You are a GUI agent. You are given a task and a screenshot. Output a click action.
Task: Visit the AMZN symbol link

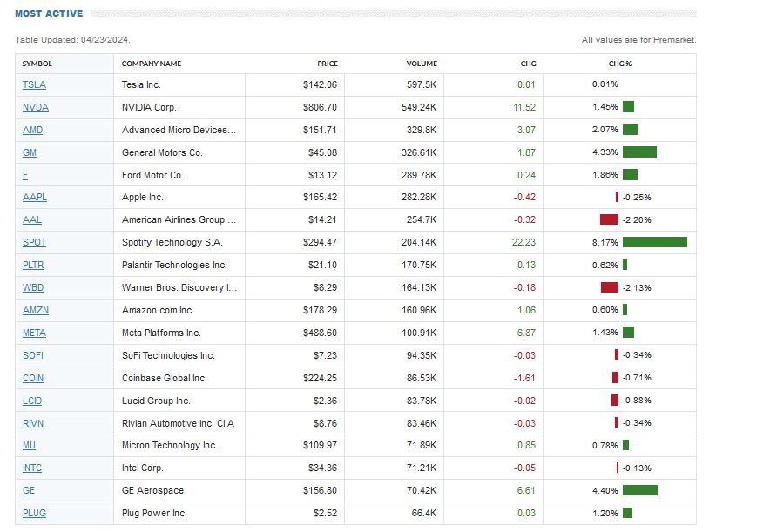coord(35,310)
